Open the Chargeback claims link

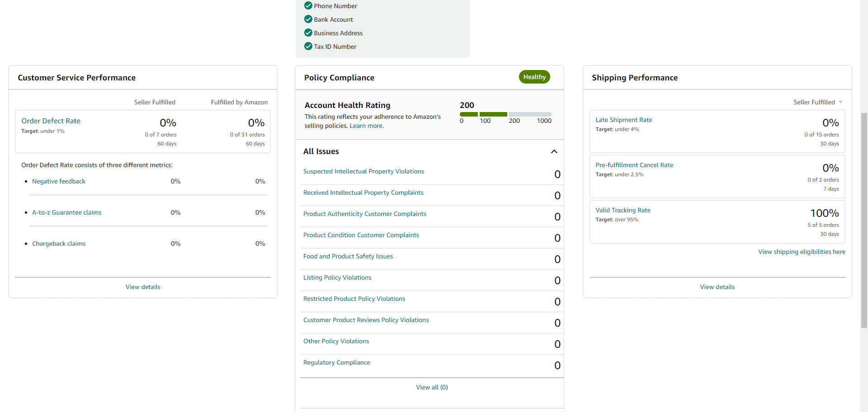click(58, 243)
